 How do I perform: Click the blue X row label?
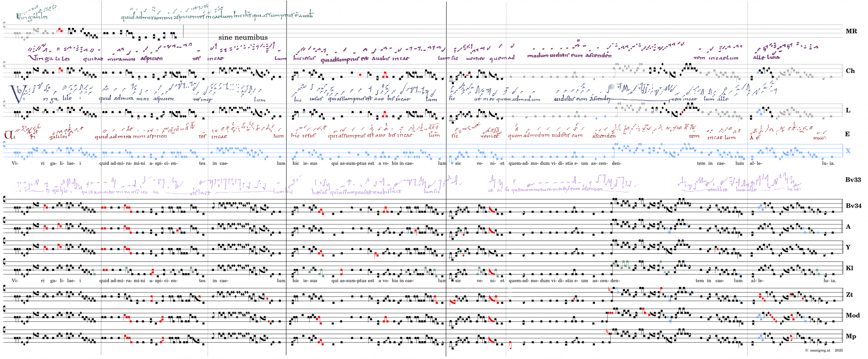pyautogui.click(x=848, y=150)
